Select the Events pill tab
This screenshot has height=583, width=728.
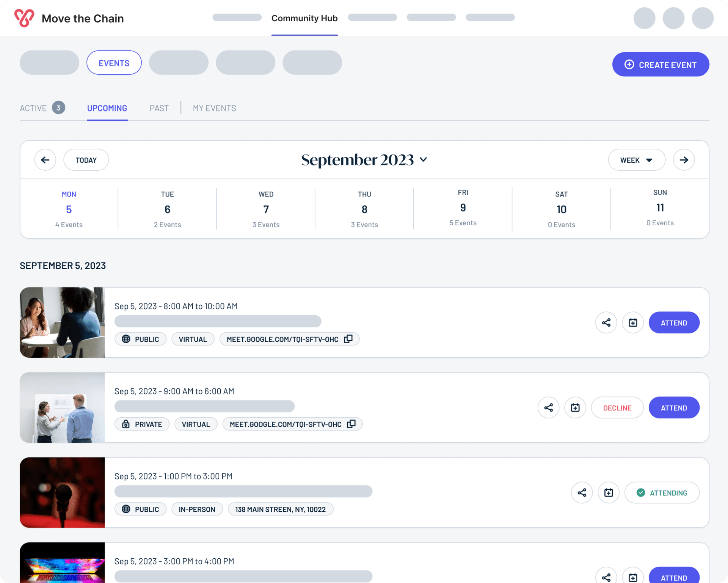coord(114,63)
